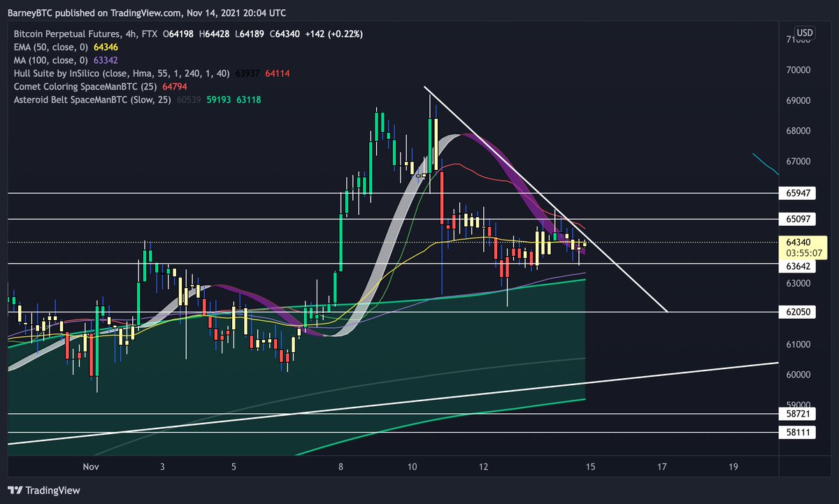Select the Asteroid Belt SpaceManBTC (Slow, 25) legend
This screenshot has height=504, width=839.
(x=91, y=100)
